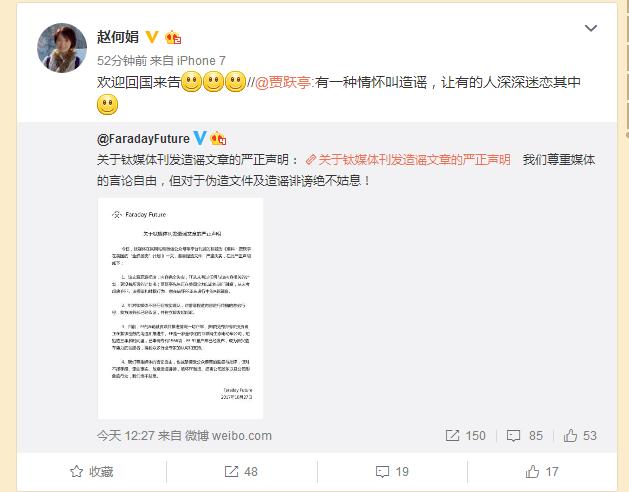This screenshot has height=492, width=629.
Task: Open the 今天 12:27 original post timestamp
Action: point(126,435)
